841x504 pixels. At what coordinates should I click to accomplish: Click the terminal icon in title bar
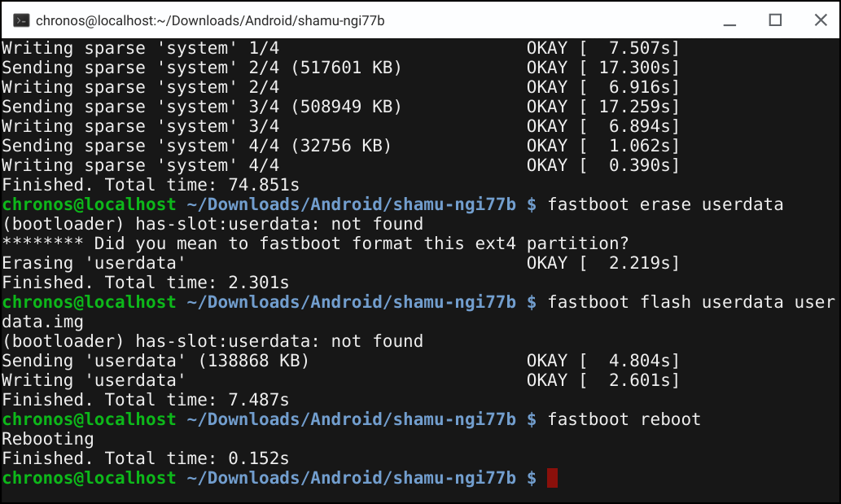pos(21,20)
